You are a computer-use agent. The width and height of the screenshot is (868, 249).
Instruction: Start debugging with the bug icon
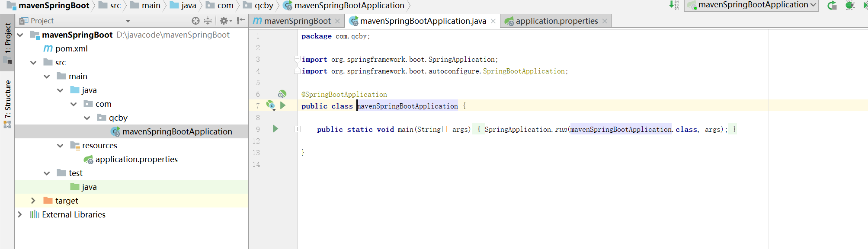click(850, 5)
